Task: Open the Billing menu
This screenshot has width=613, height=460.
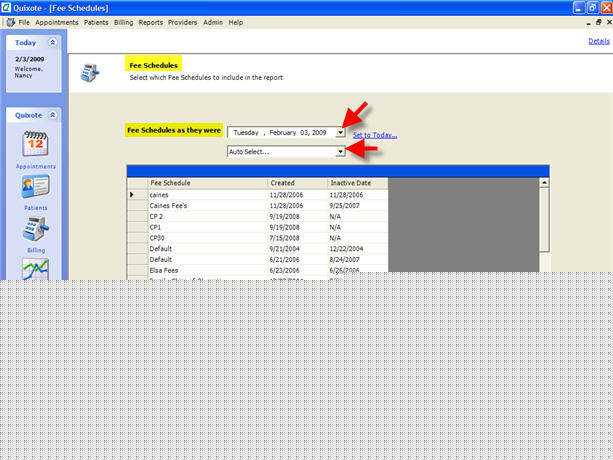Action: pyautogui.click(x=124, y=22)
